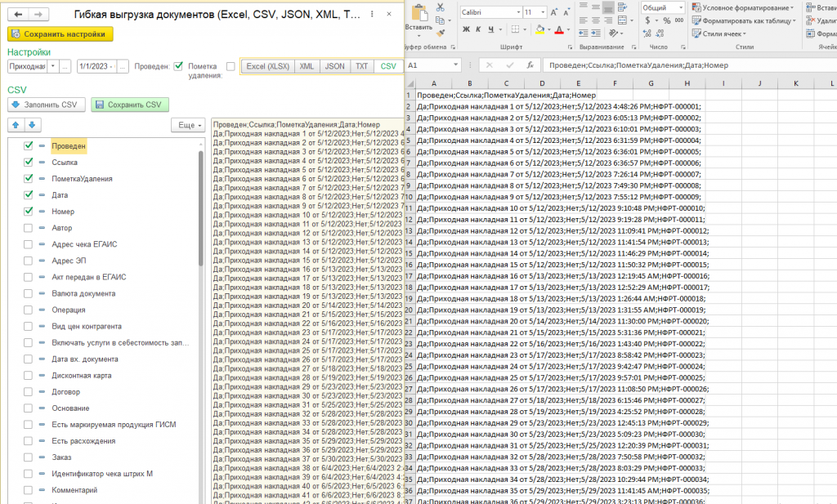This screenshot has width=837, height=504.
Task: Center cell text horizontally
Action: click(596, 20)
